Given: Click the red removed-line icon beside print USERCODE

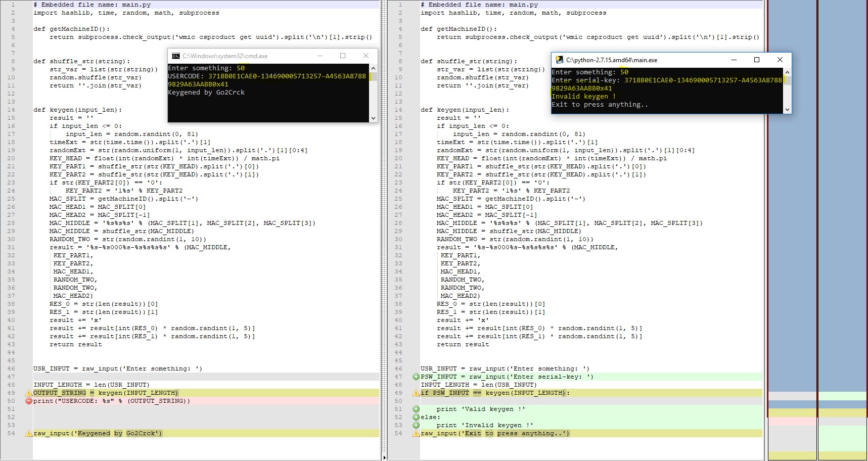Looking at the screenshot, I should pos(29,401).
